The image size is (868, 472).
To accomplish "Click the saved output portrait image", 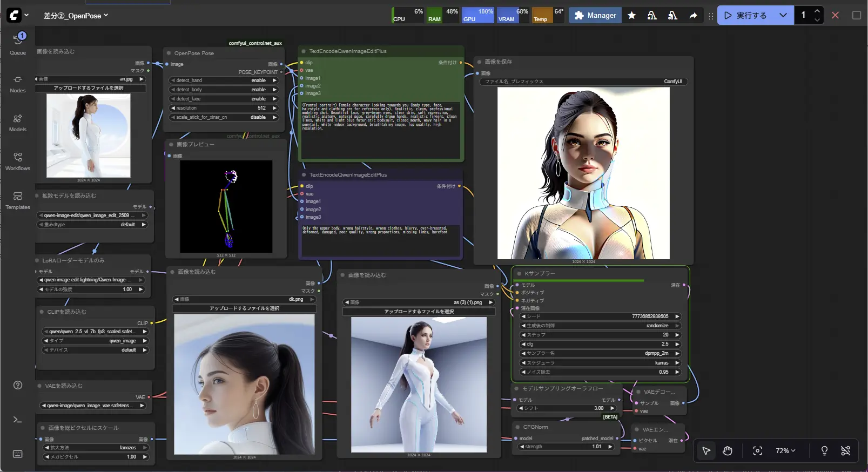I will (583, 173).
